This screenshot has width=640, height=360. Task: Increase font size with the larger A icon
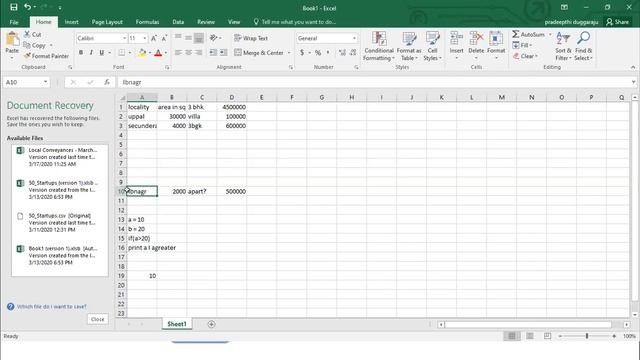click(154, 38)
